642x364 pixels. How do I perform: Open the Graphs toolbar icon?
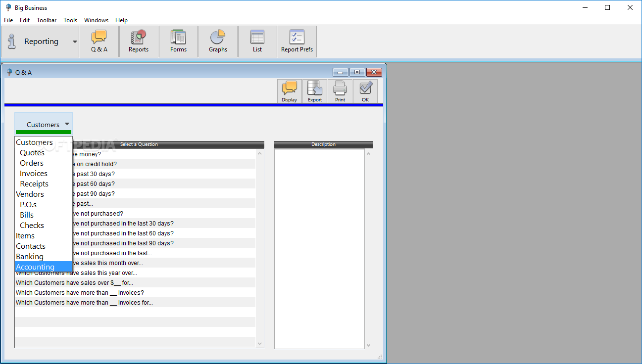(x=218, y=42)
